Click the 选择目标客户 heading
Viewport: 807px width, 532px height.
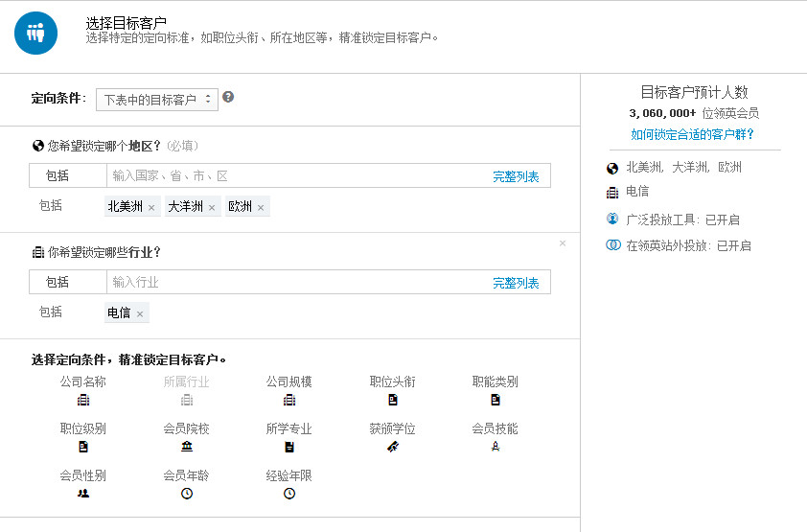pos(127,23)
